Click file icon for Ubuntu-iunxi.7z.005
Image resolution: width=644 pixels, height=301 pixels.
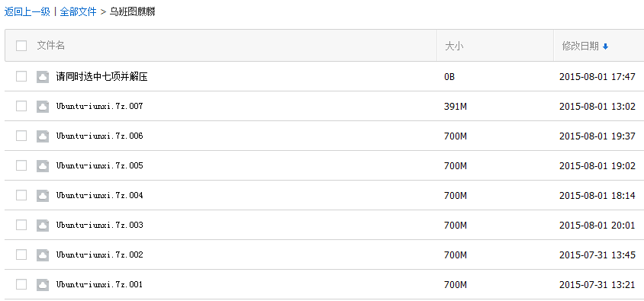point(43,166)
